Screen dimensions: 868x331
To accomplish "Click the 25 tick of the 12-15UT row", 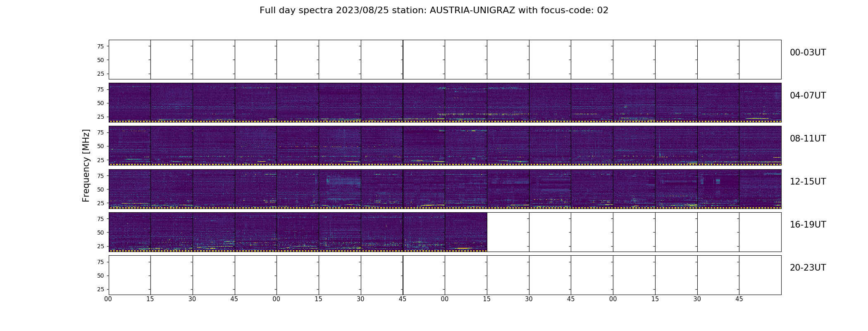I will [100, 203].
